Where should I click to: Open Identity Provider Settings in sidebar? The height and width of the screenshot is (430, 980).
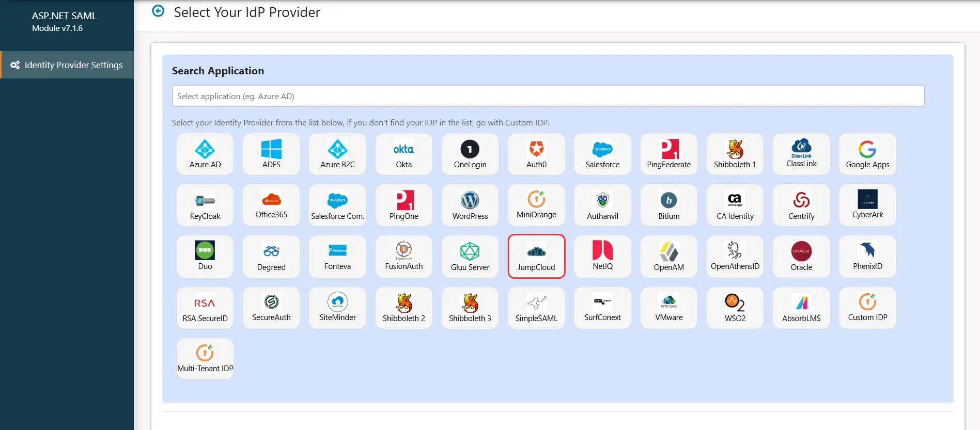click(x=67, y=65)
